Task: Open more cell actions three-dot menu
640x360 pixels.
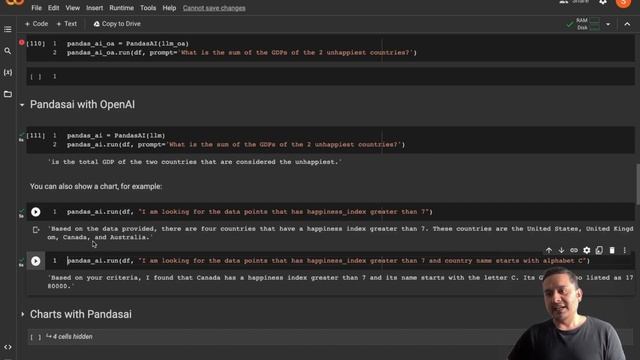Action: tap(624, 250)
